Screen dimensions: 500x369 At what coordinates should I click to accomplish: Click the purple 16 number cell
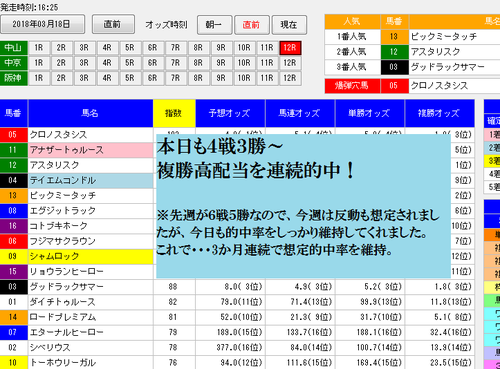click(13, 226)
